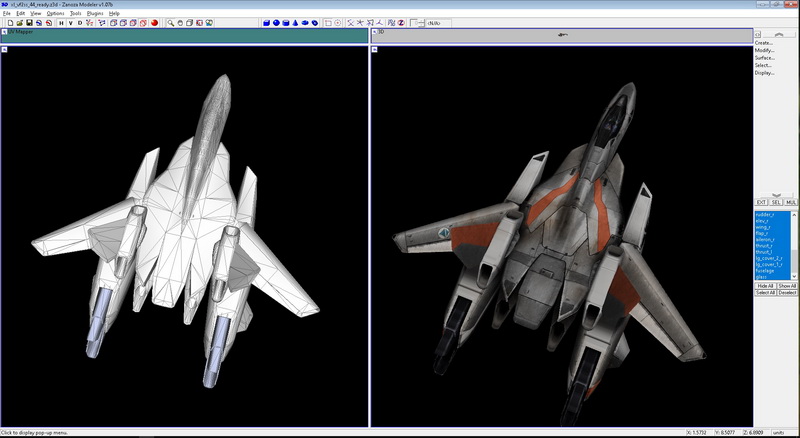Click the red Export icon
Image resolution: width=800 pixels, height=438 pixels.
point(48,23)
